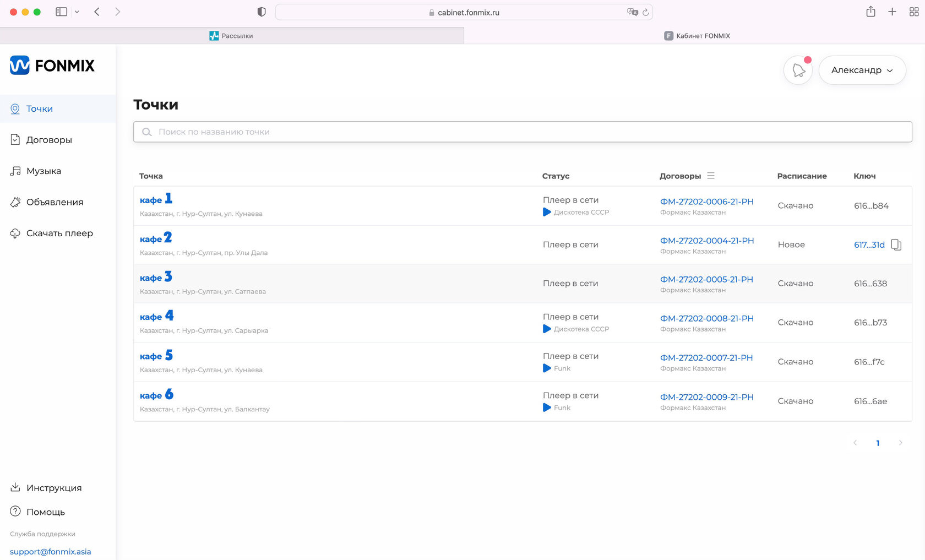
Task: Click the translate page icon in address bar
Action: click(633, 12)
